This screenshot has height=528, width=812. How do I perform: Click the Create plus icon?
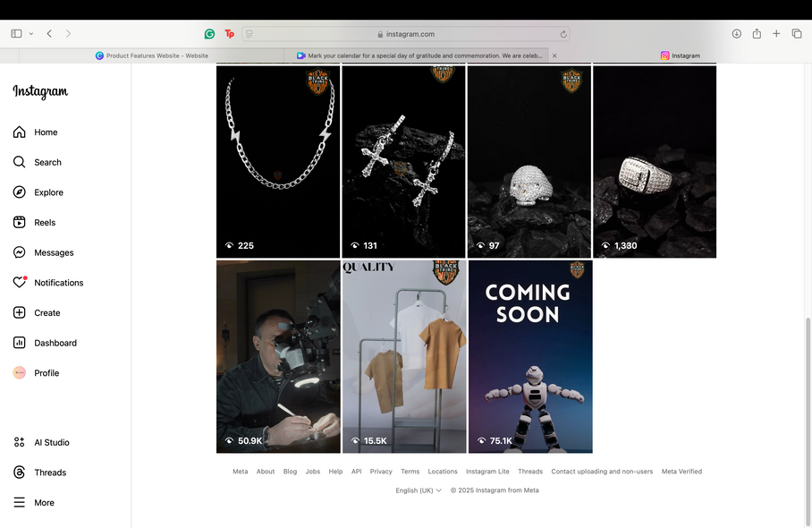[x=20, y=313]
